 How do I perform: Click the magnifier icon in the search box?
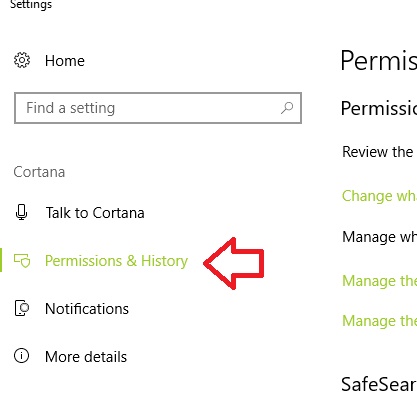coord(287,108)
